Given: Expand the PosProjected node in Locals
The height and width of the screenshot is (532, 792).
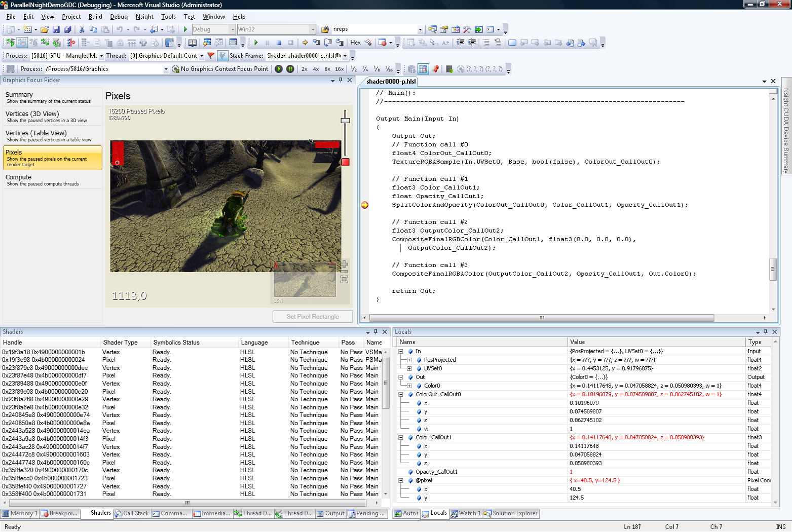Looking at the screenshot, I should 409,360.
